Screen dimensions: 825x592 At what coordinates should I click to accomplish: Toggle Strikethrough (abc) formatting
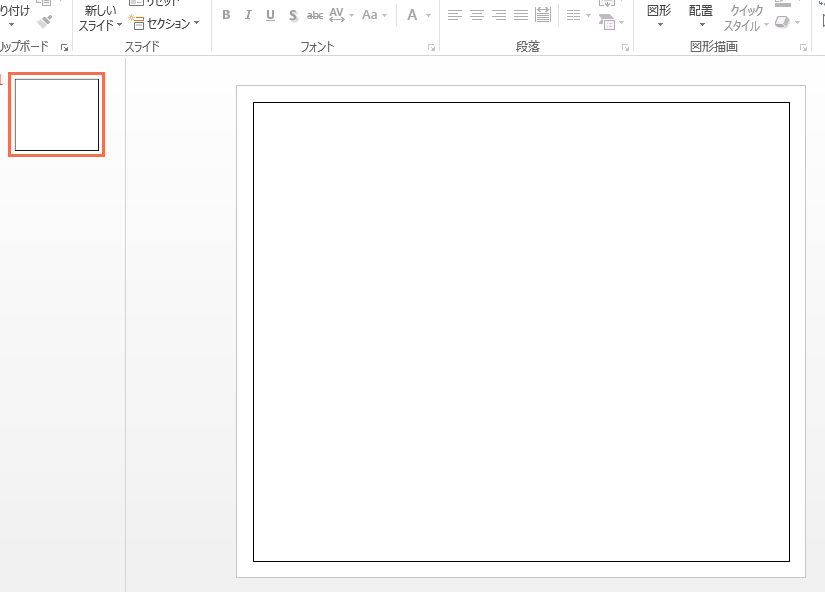(x=315, y=15)
